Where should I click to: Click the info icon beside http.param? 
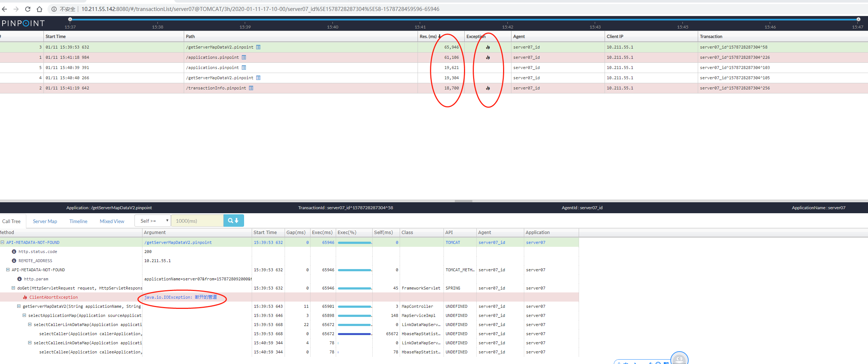(19, 279)
